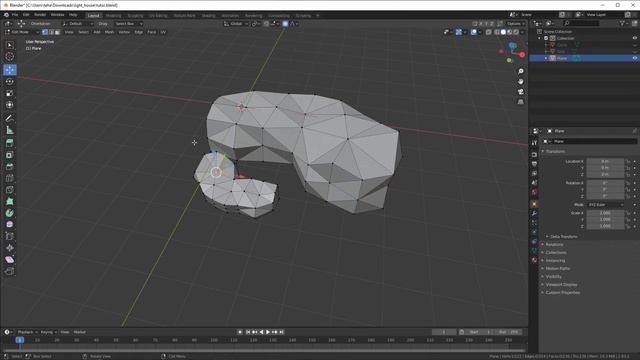Click the viewport zoom magnifier icon
Viewport: 640px width, 360px height.
(x=521, y=71)
